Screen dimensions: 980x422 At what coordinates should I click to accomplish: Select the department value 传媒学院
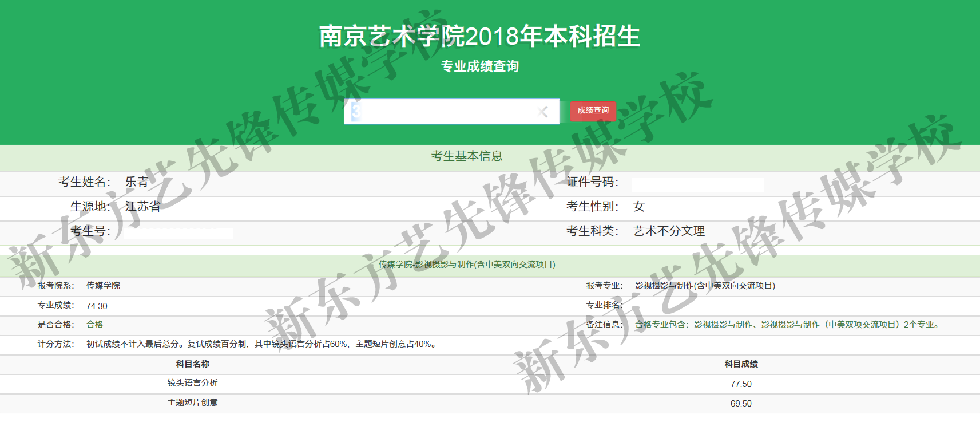tap(103, 286)
